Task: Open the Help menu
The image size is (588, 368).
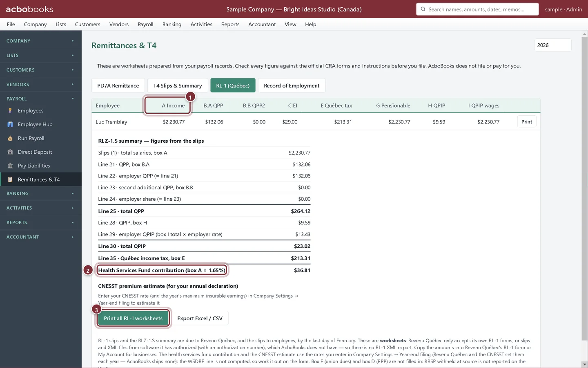Action: tap(311, 24)
